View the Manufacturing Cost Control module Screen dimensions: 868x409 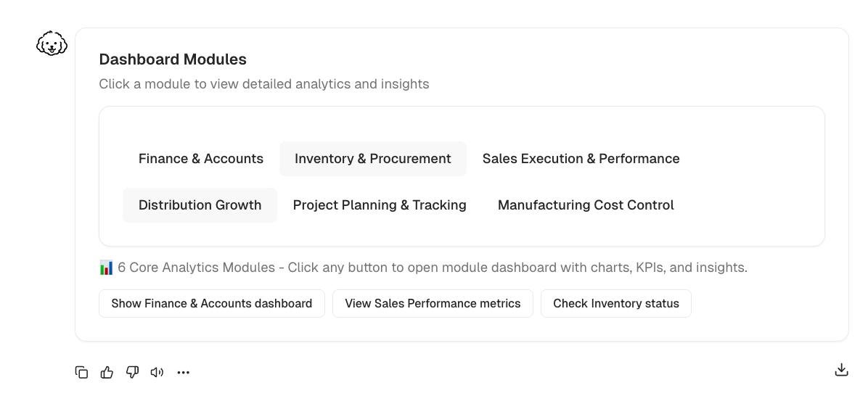(x=586, y=205)
